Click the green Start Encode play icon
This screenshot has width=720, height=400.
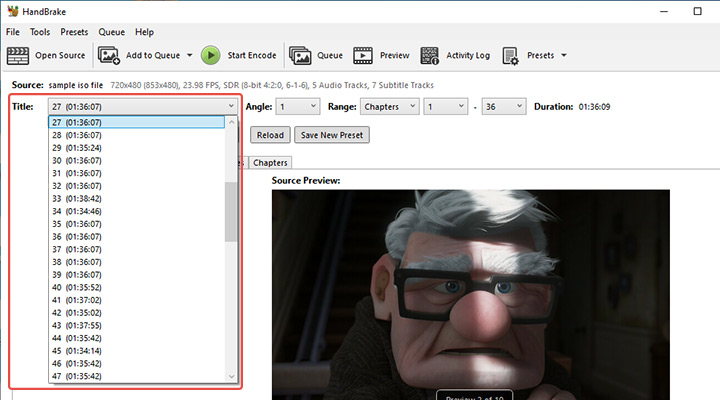(211, 56)
